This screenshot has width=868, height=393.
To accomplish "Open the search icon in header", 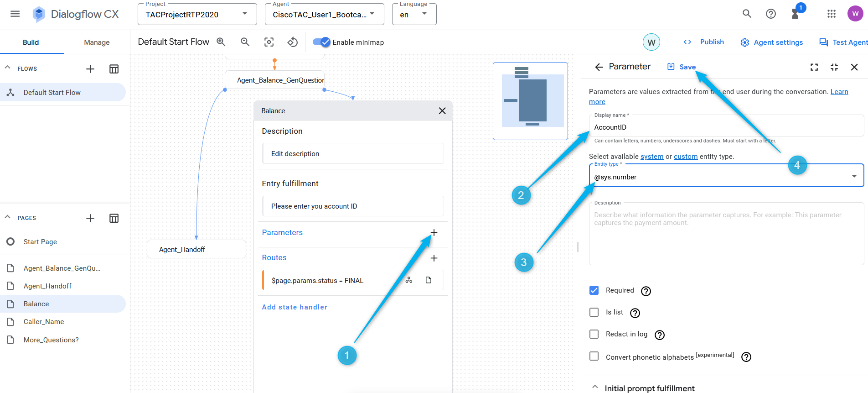I will [x=747, y=14].
